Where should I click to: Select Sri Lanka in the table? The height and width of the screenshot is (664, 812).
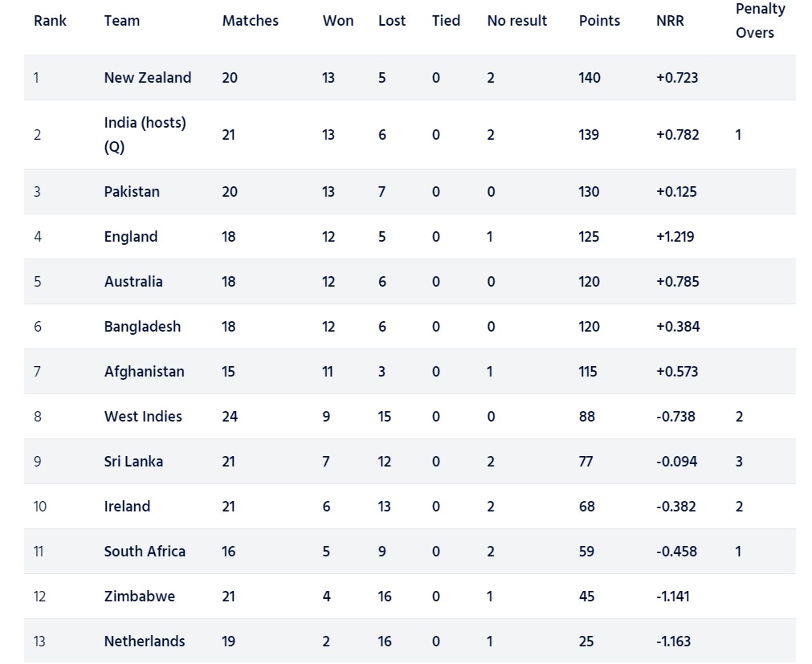pos(133,462)
